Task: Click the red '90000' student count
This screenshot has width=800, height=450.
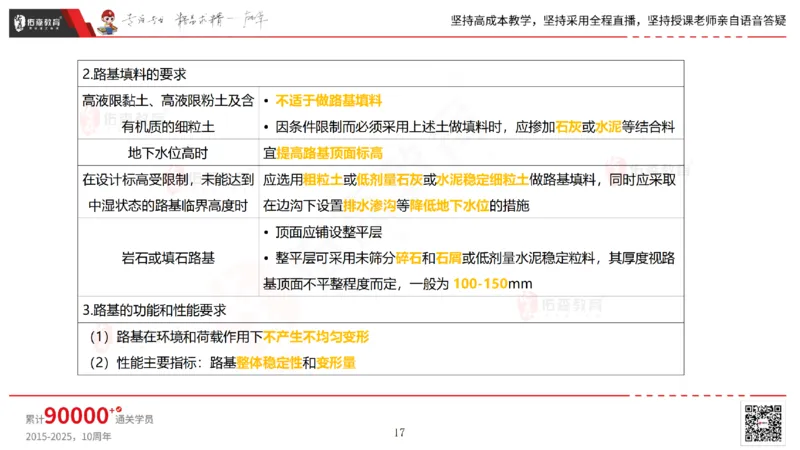Action: (77, 415)
